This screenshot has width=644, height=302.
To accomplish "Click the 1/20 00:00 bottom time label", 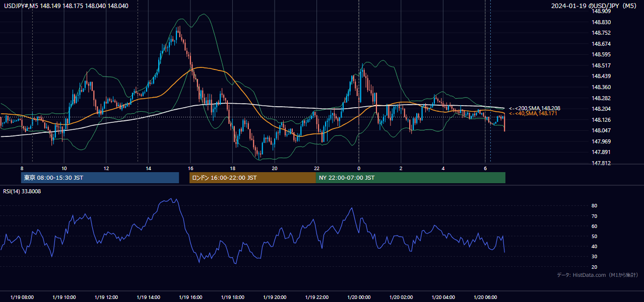I will click(x=359, y=297).
